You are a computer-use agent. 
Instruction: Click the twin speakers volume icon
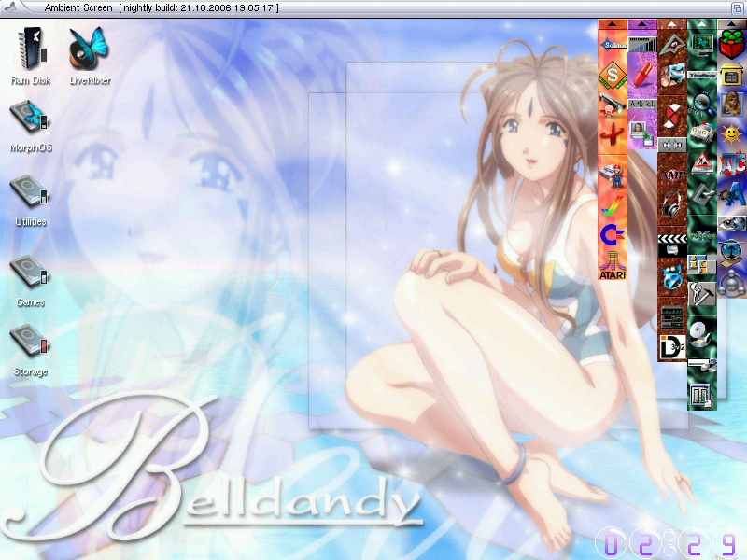[672, 145]
